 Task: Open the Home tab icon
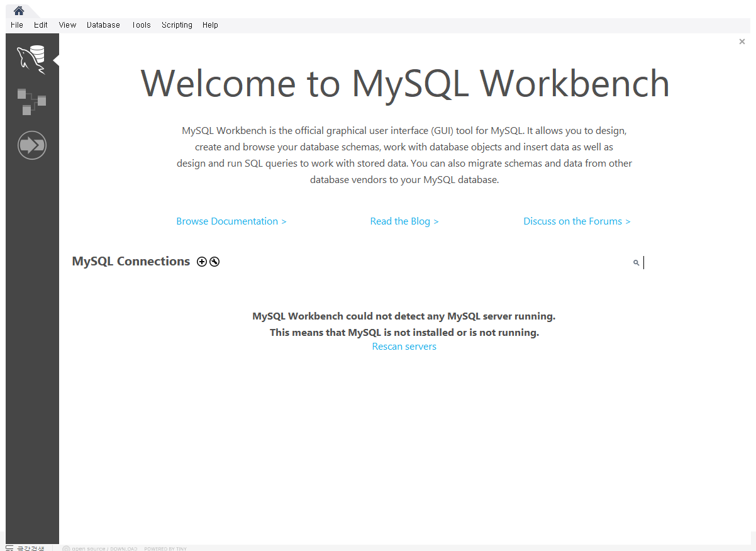click(x=19, y=11)
